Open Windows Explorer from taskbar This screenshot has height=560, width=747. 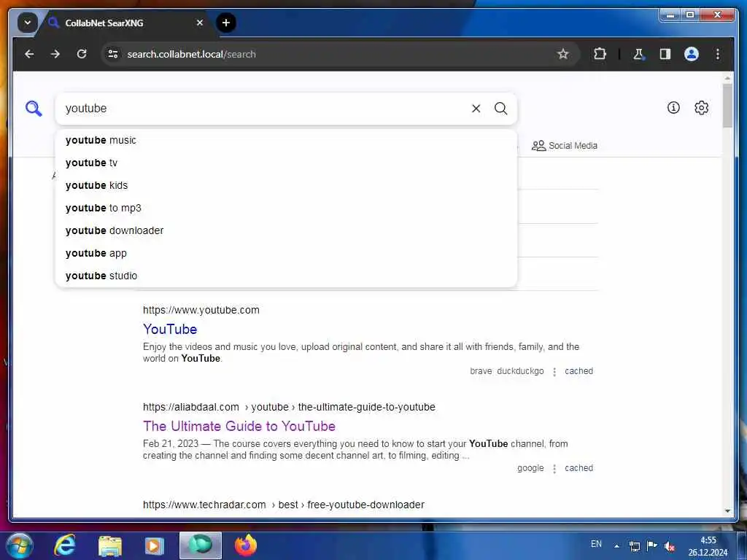109,545
